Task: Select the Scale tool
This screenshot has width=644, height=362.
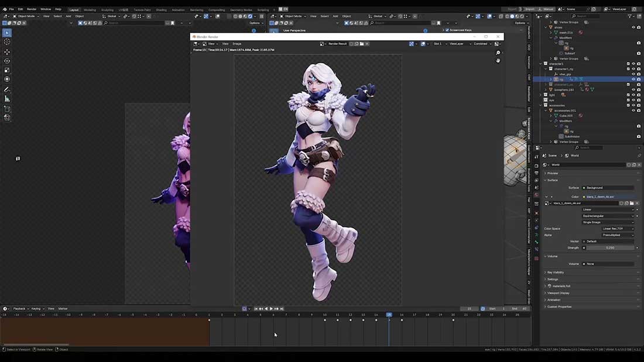Action: click(7, 70)
